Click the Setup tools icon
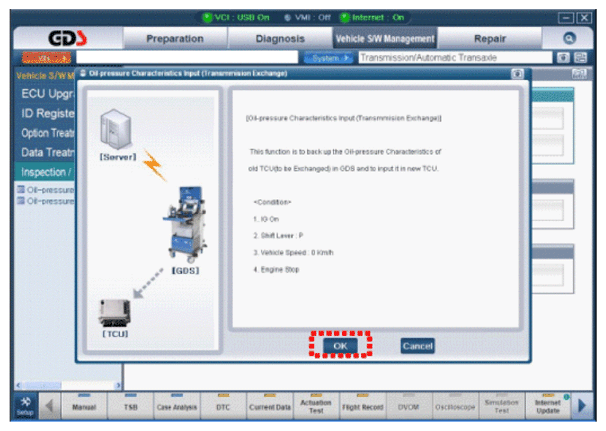 point(25,405)
